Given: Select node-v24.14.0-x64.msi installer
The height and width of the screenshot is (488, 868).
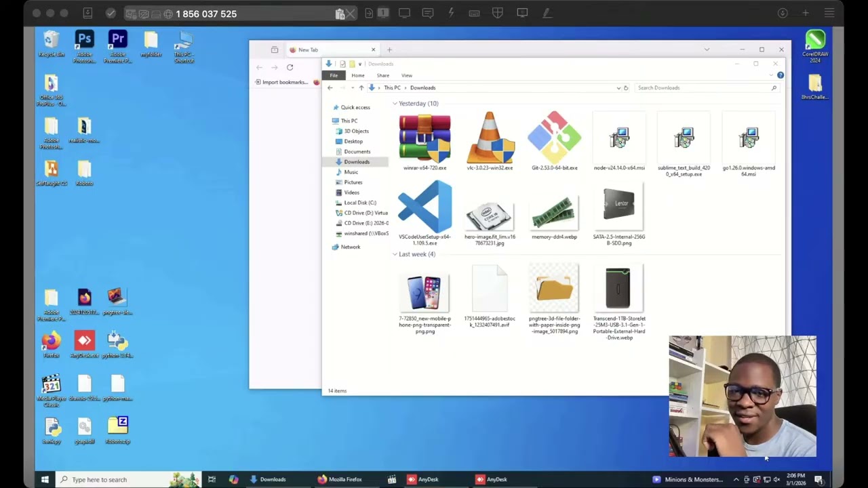Looking at the screenshot, I should 619,142.
